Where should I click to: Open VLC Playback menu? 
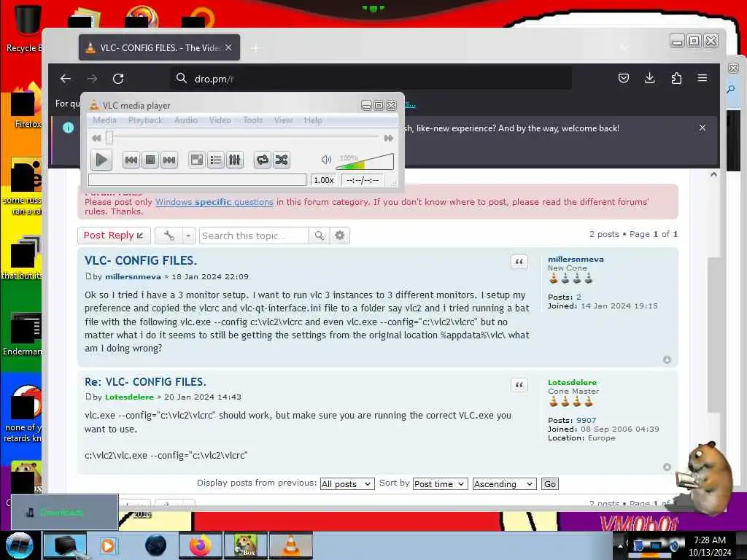(x=145, y=120)
